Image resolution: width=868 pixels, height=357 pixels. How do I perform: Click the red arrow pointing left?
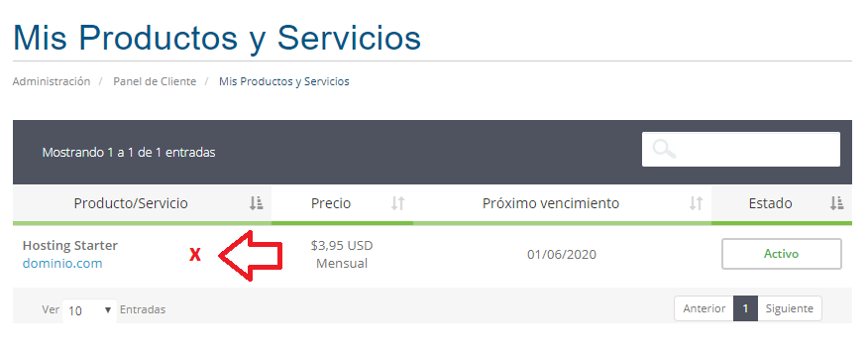(x=251, y=256)
